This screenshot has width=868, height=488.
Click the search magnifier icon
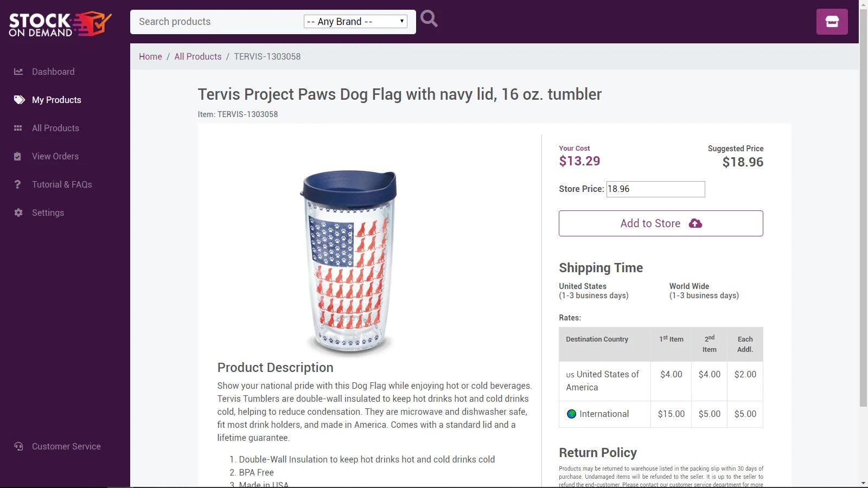pos(429,18)
